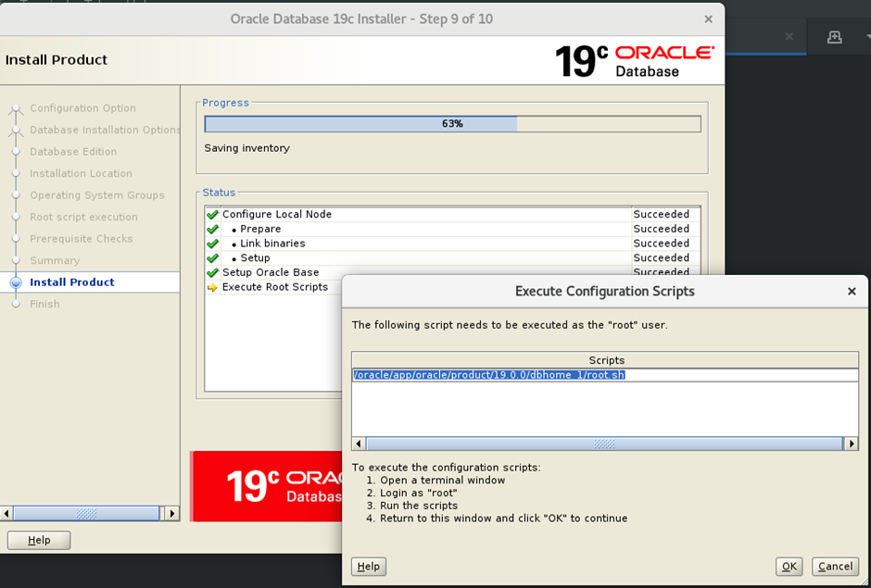871x588 pixels.
Task: Click scripts list scroll right arrow
Action: point(851,444)
